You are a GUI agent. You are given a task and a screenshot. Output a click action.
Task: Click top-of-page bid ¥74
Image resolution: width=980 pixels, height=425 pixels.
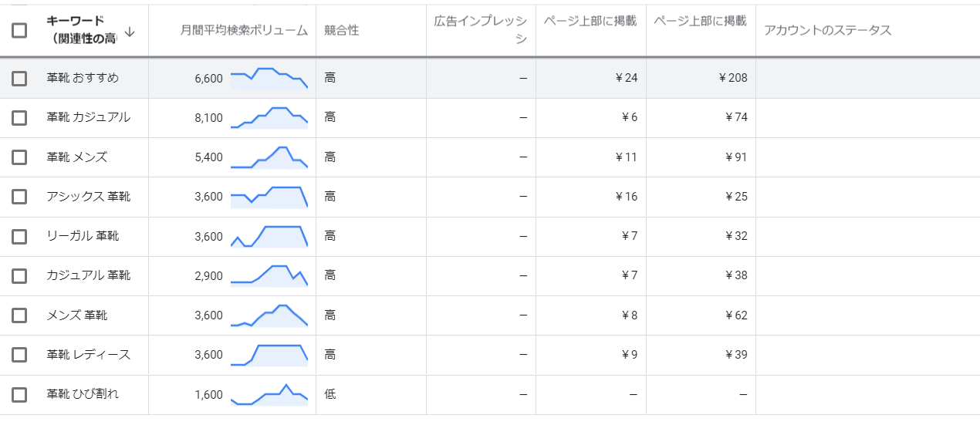coord(736,118)
